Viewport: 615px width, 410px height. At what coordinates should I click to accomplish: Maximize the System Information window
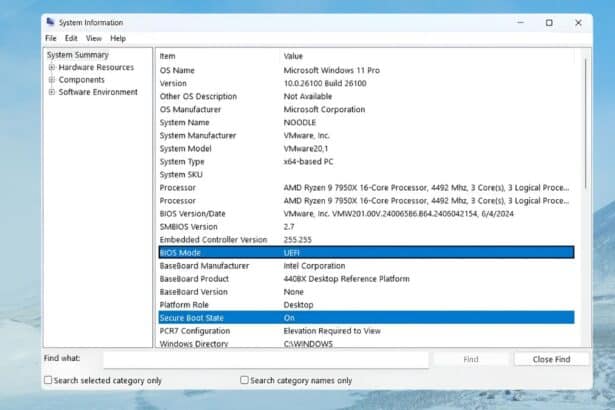[549, 23]
